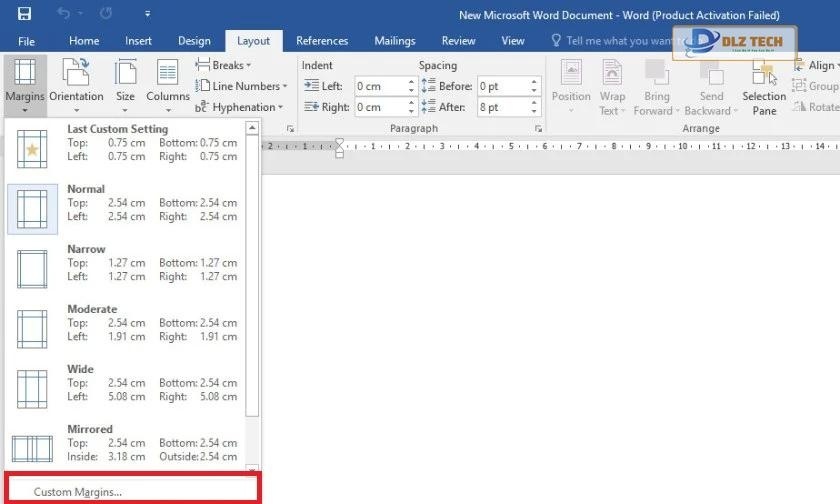Click the Save icon in title bar

click(x=24, y=14)
